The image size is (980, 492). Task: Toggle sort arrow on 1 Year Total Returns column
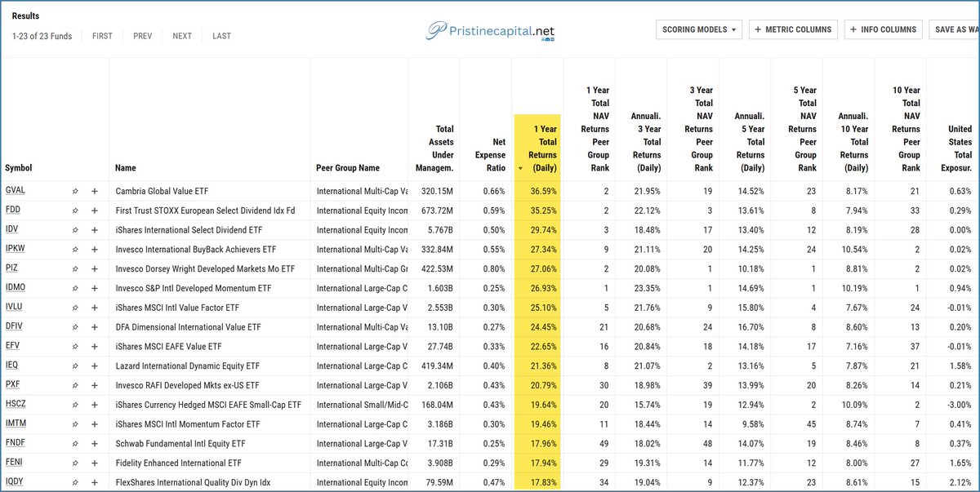click(521, 169)
